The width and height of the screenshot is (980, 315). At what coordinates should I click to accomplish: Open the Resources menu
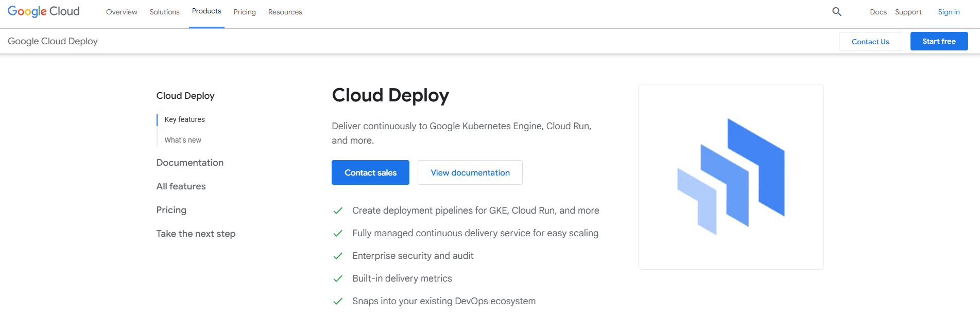pos(285,12)
